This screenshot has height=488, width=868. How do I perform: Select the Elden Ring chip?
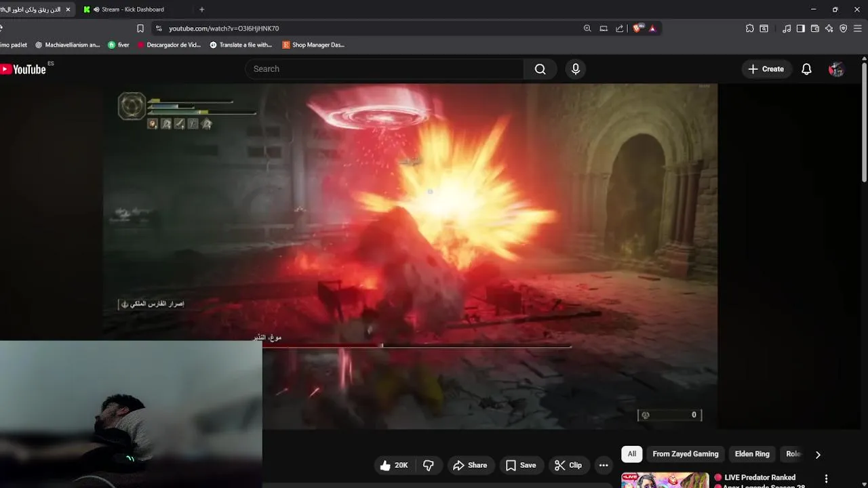[752, 454]
